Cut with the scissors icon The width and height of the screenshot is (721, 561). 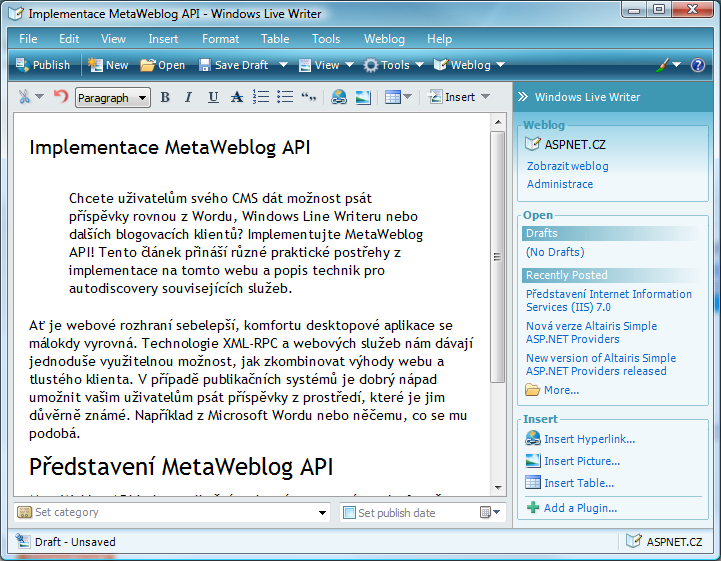pos(24,97)
